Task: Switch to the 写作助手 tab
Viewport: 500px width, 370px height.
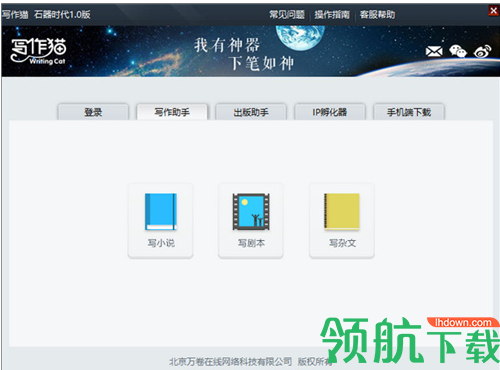Action: (172, 112)
